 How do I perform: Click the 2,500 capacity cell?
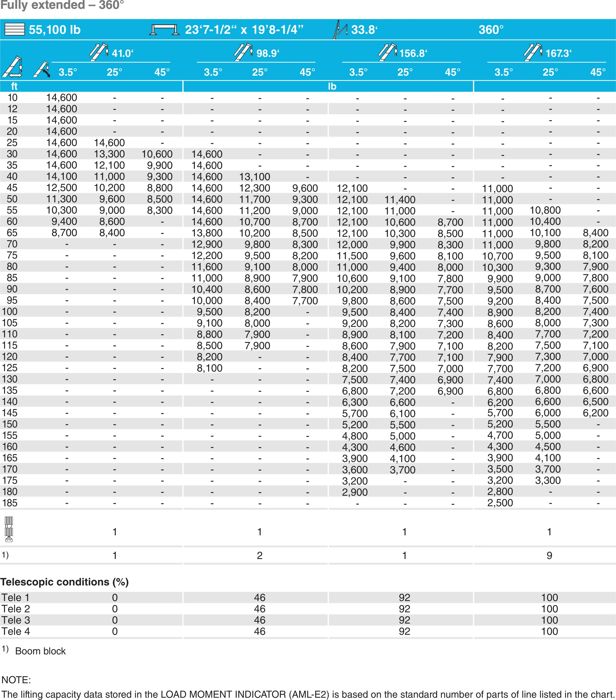[500, 503]
